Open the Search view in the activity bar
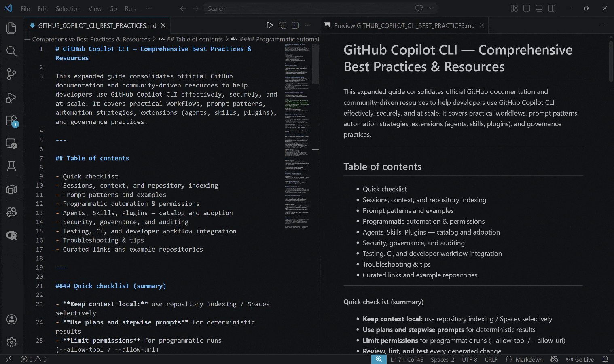614x364 pixels. tap(11, 51)
